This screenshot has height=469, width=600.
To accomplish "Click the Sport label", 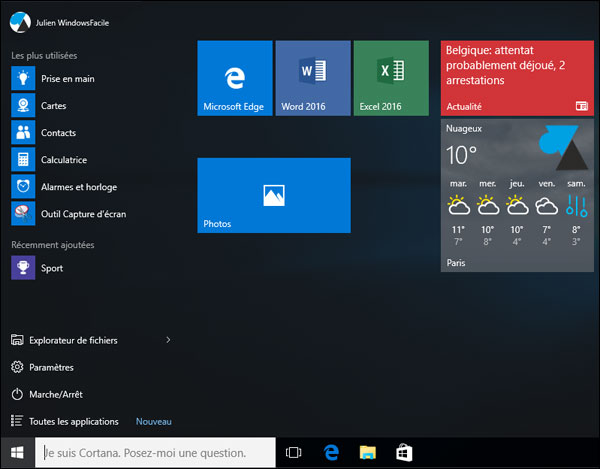I will click(x=52, y=268).
